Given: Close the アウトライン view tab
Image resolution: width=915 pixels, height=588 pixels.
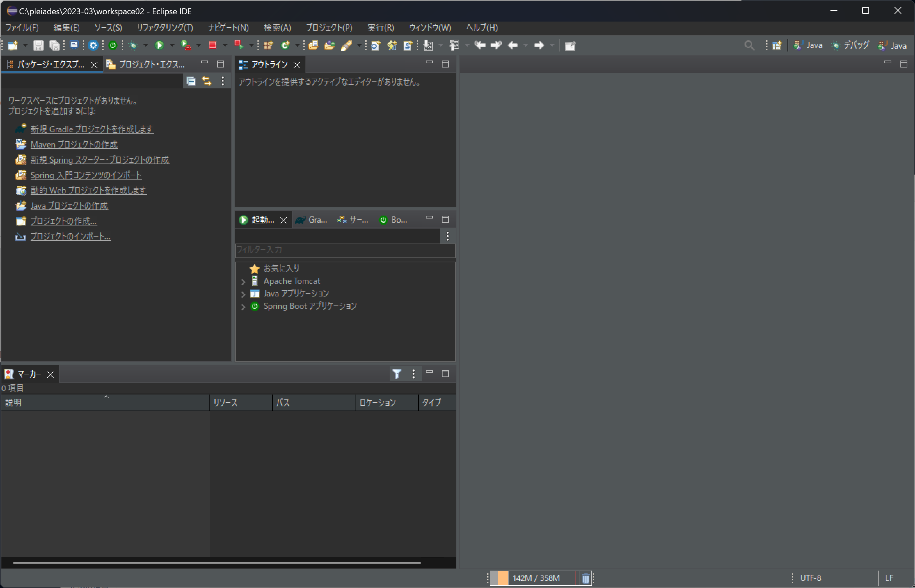Looking at the screenshot, I should click(297, 65).
